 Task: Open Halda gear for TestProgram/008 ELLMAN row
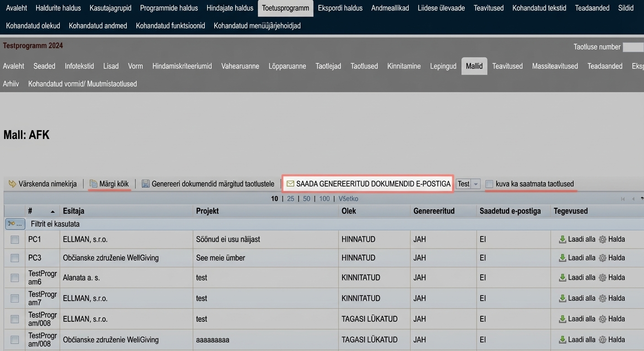click(x=612, y=319)
